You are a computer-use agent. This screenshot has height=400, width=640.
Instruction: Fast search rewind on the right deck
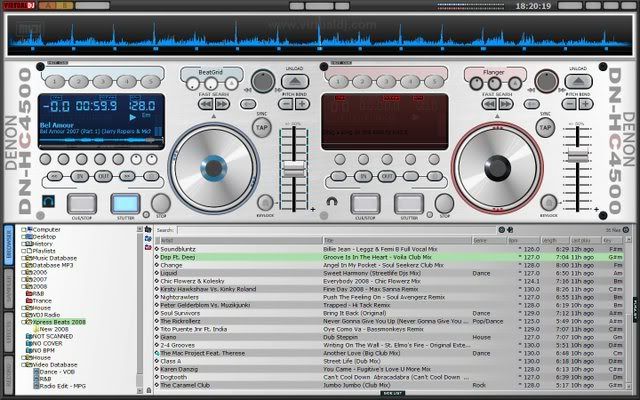click(489, 104)
